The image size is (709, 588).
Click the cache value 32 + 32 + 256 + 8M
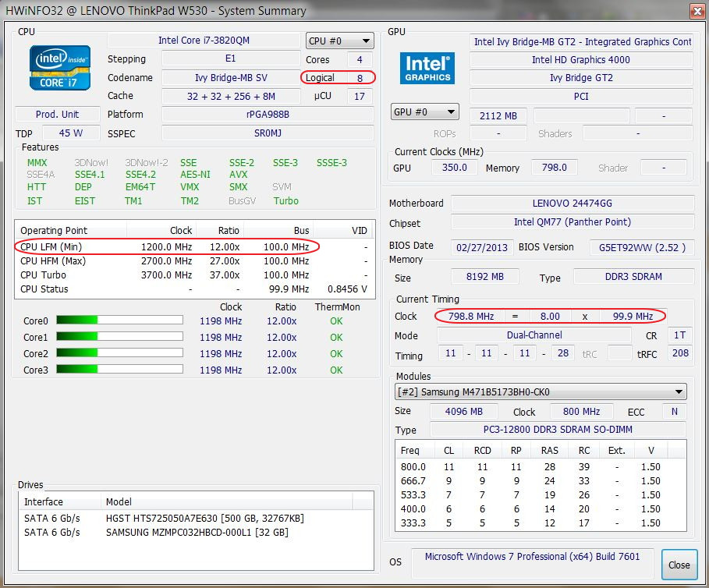[x=231, y=96]
